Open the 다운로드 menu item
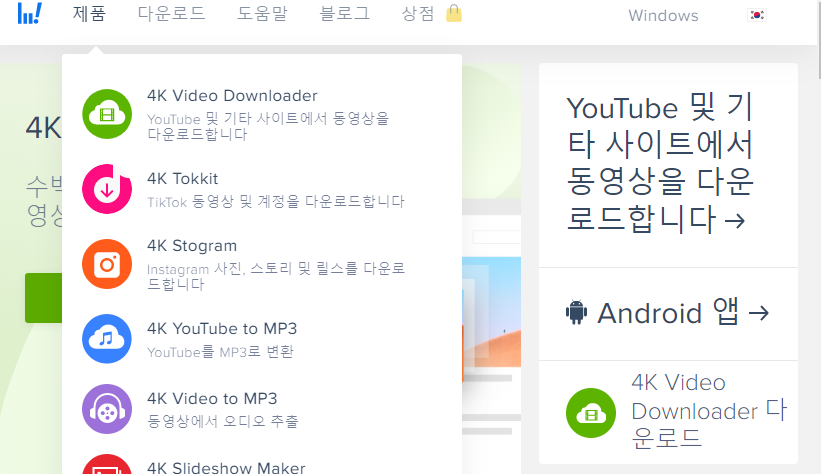Viewport: 821px width, 474px height. point(171,14)
